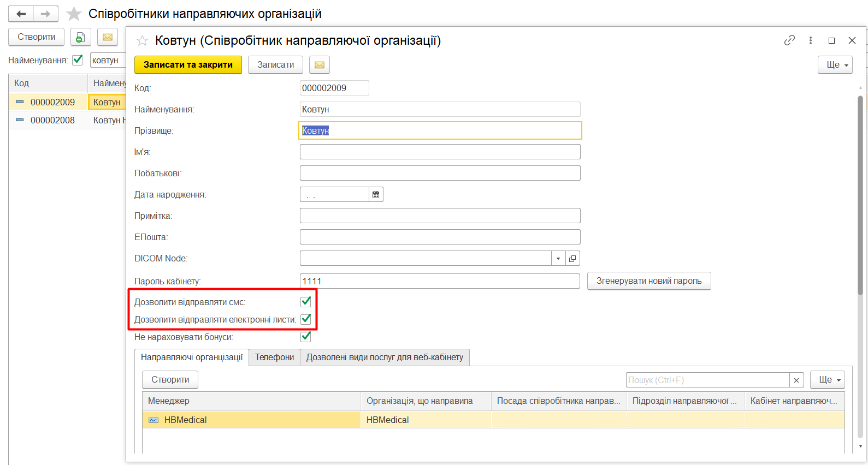This screenshot has width=868, height=465.
Task: Toggle Не нараховувати бонуси checkbox
Action: (306, 337)
